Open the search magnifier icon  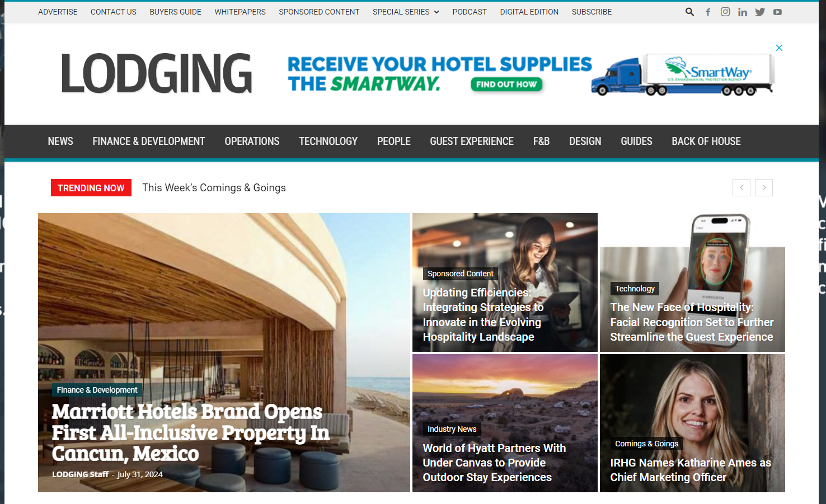(x=689, y=12)
